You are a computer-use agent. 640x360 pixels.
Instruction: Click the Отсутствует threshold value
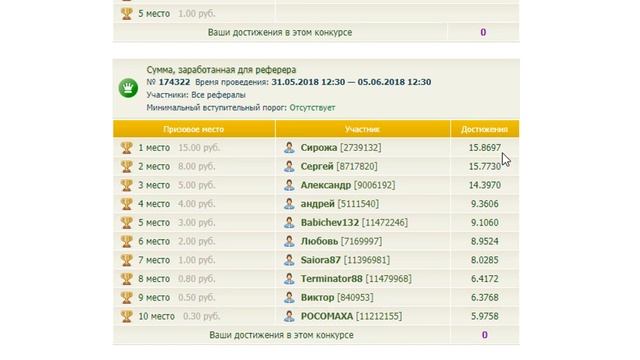pos(312,108)
